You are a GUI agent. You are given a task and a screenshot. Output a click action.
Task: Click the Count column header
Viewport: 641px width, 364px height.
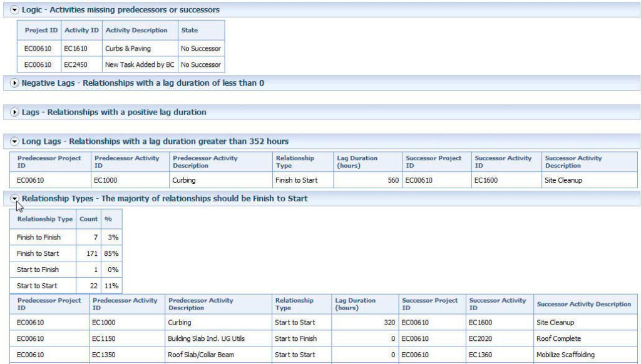click(x=88, y=220)
